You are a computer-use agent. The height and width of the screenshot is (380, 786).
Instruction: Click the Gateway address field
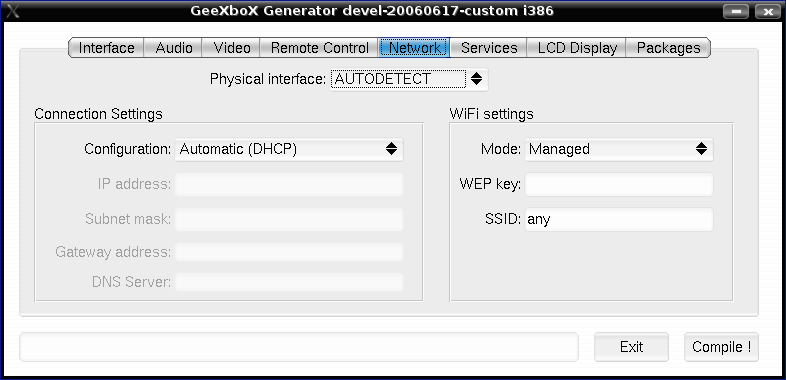point(289,252)
